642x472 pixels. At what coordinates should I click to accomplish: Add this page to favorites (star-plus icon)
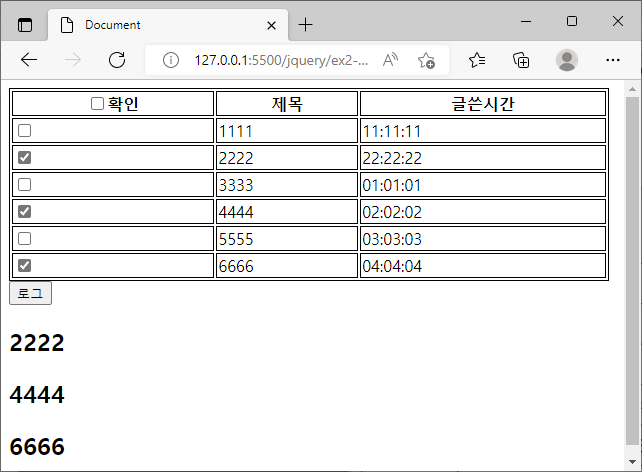click(x=426, y=60)
